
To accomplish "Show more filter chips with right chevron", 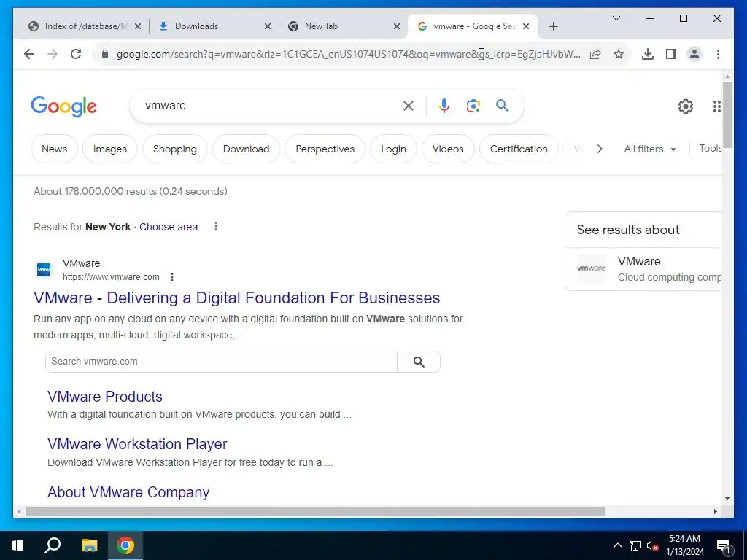I will pos(600,149).
